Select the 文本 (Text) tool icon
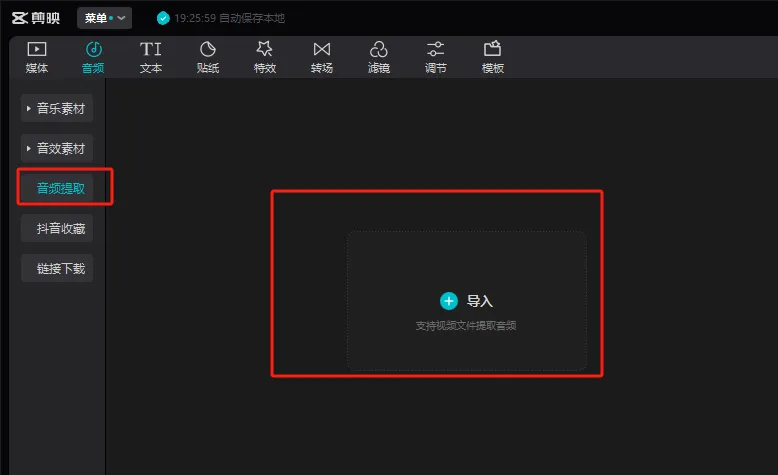The width and height of the screenshot is (778, 475). 150,49
